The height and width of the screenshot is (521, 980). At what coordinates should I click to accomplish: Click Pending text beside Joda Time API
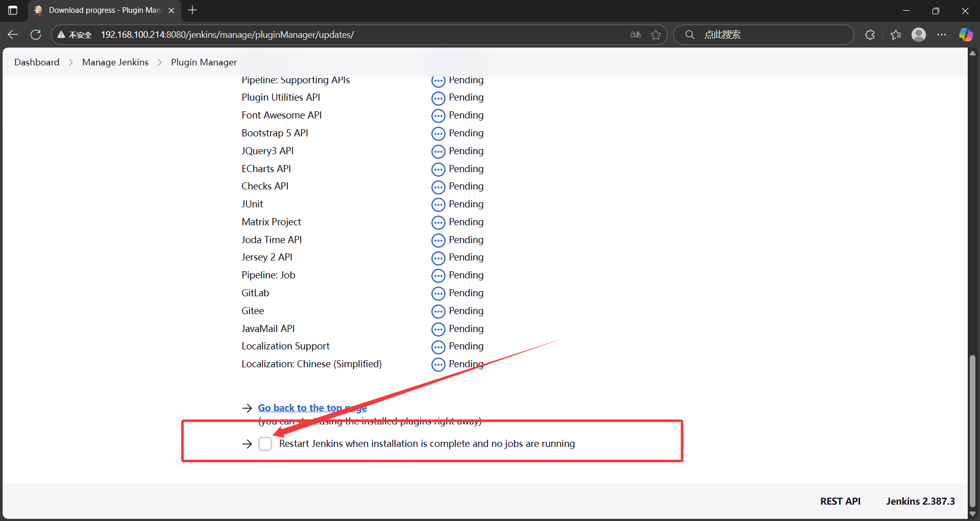[466, 240]
